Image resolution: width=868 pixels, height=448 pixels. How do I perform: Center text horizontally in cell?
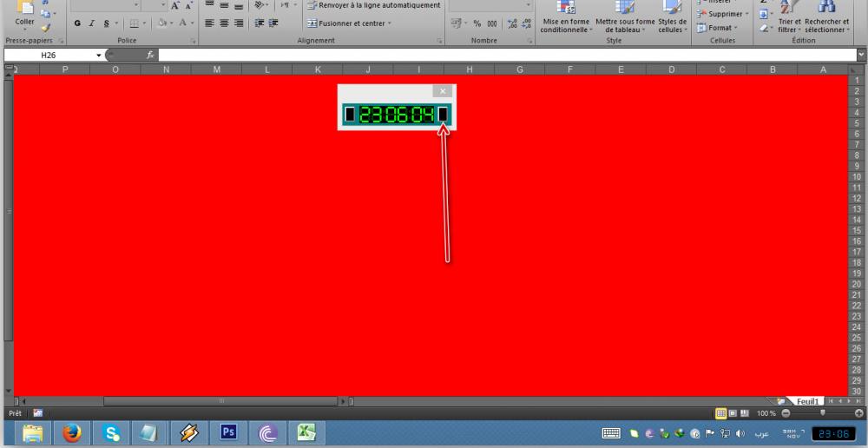(x=224, y=23)
